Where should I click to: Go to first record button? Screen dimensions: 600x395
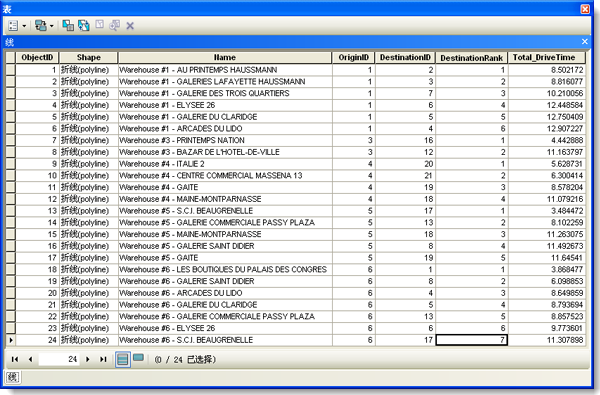(15, 359)
